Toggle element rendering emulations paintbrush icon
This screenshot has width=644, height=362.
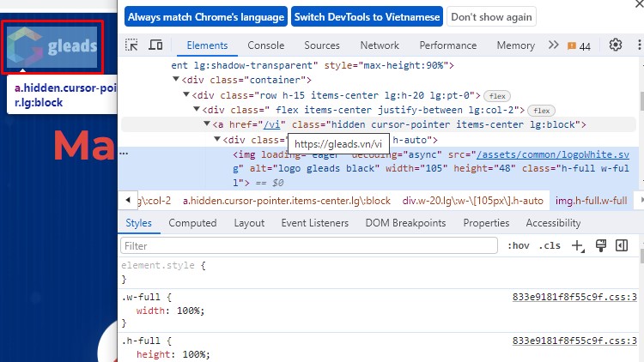coord(601,245)
